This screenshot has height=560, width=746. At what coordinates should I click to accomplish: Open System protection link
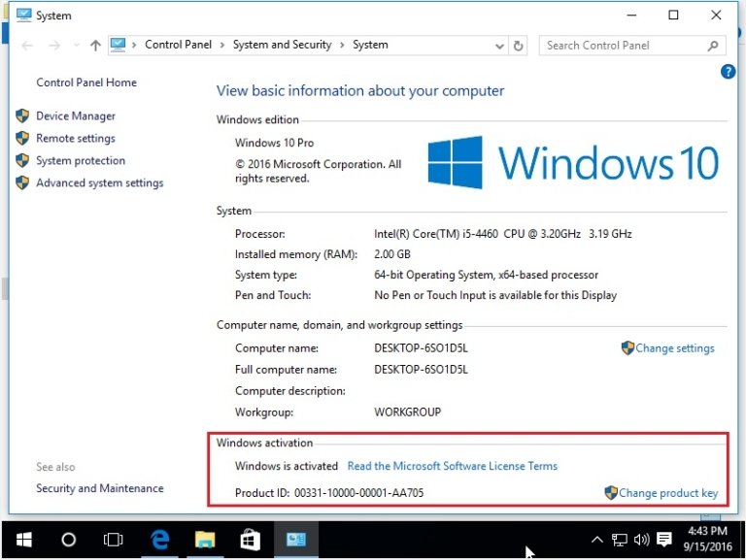pos(81,161)
